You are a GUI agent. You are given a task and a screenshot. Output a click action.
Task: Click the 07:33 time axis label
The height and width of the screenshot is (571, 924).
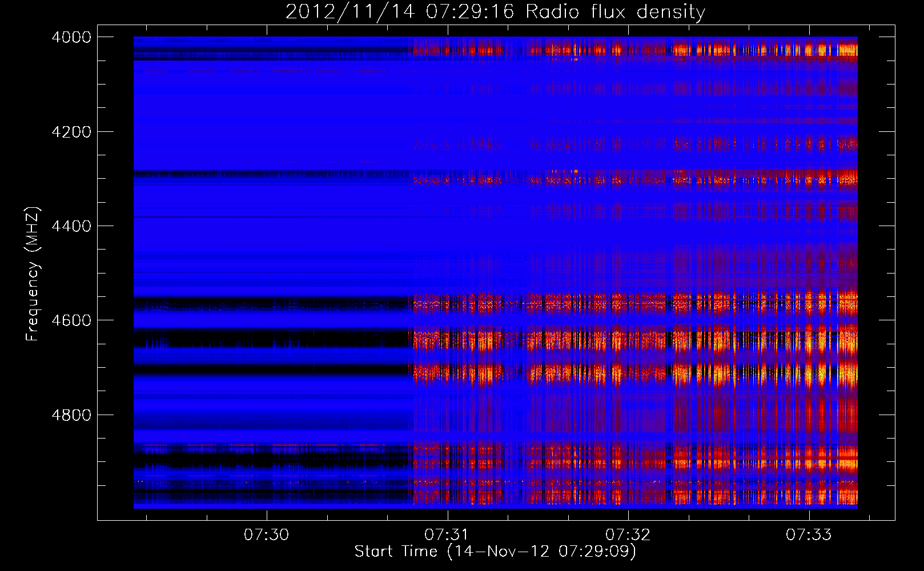pos(809,535)
